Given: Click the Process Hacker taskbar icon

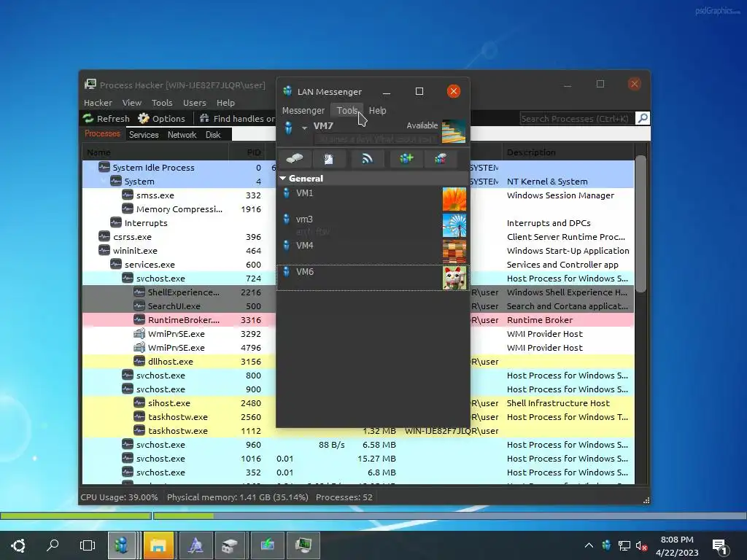Looking at the screenshot, I should (303, 545).
